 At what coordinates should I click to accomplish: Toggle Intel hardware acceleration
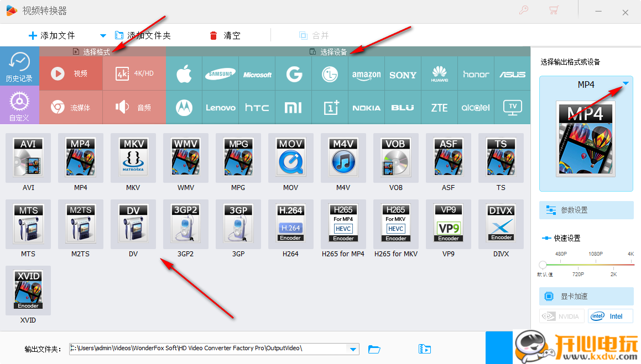(x=611, y=316)
